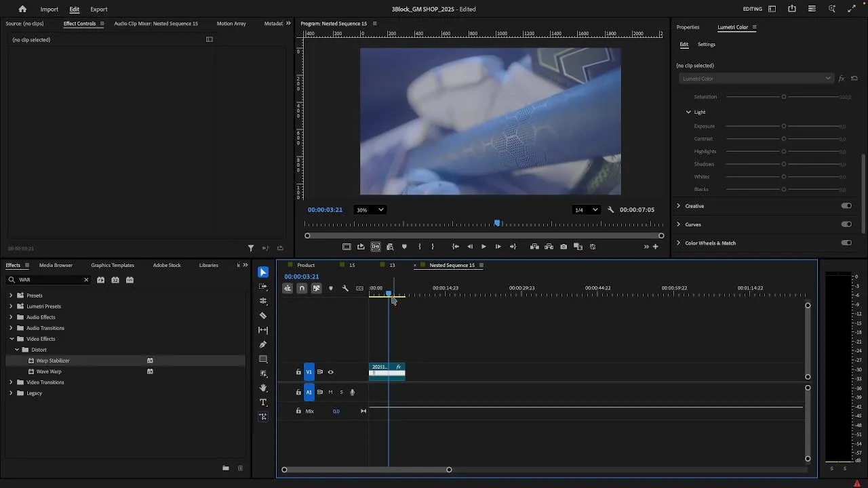868x488 pixels.
Task: Expand the Creative section
Action: point(679,206)
